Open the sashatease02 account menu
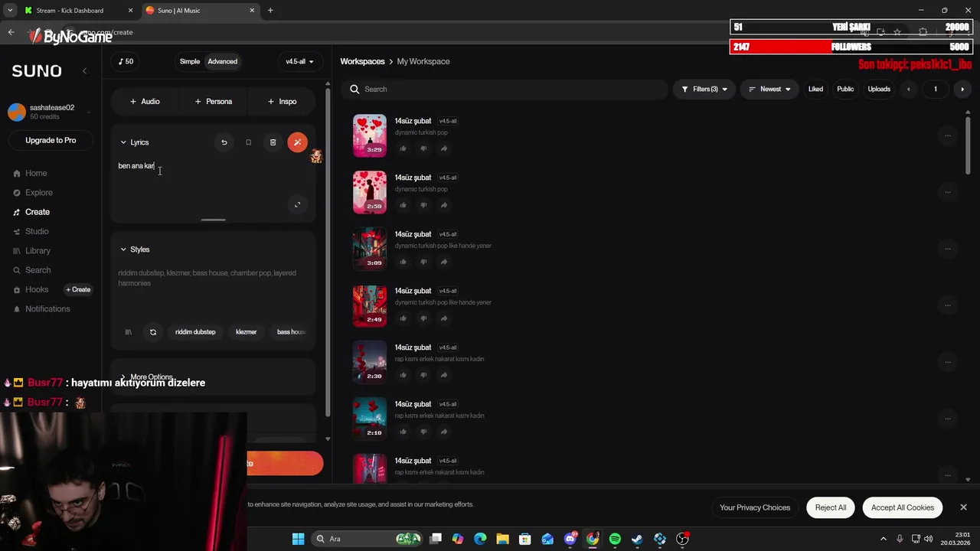The height and width of the screenshot is (551, 980). tap(51, 112)
